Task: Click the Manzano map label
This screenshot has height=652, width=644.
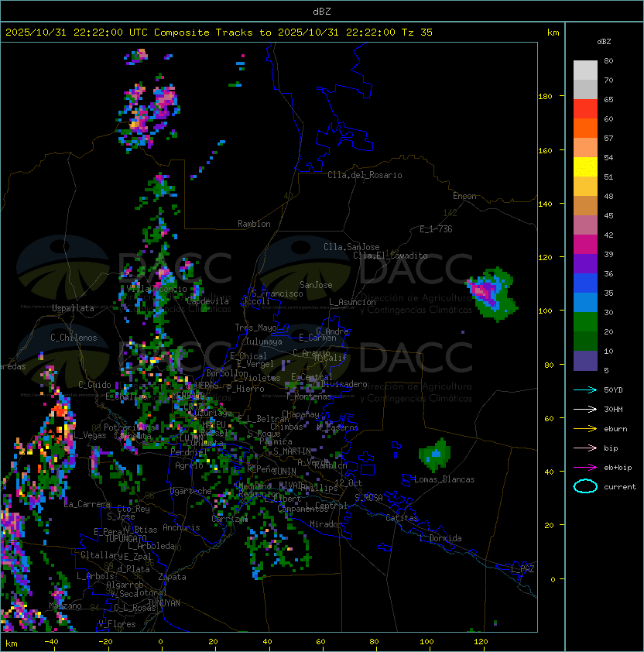Action: pyautogui.click(x=65, y=606)
